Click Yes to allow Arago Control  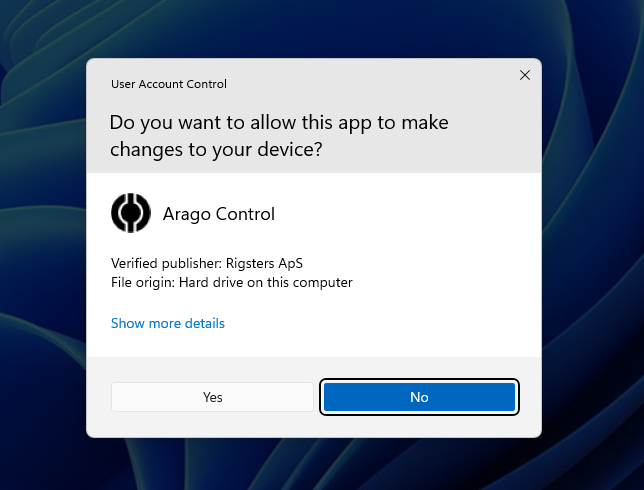tap(212, 397)
